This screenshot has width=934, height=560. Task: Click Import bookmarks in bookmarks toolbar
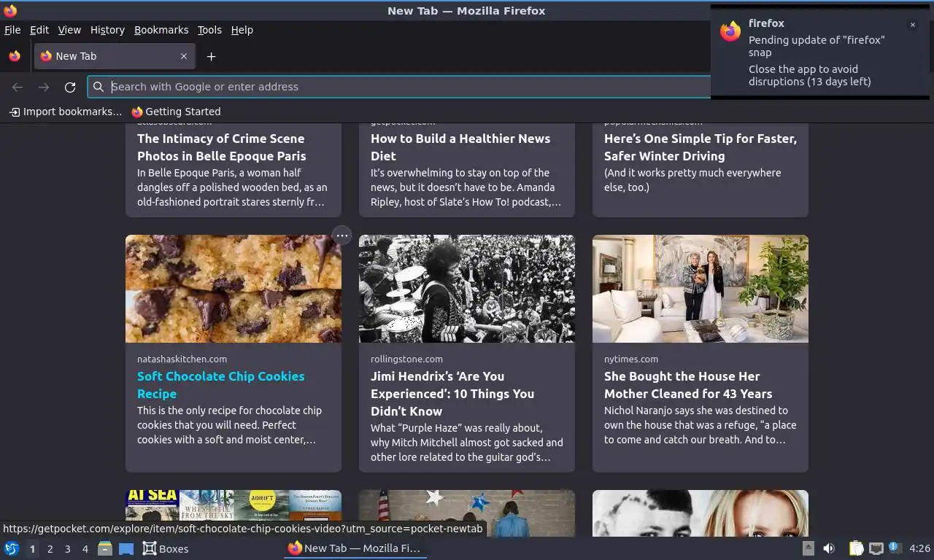pyautogui.click(x=66, y=112)
